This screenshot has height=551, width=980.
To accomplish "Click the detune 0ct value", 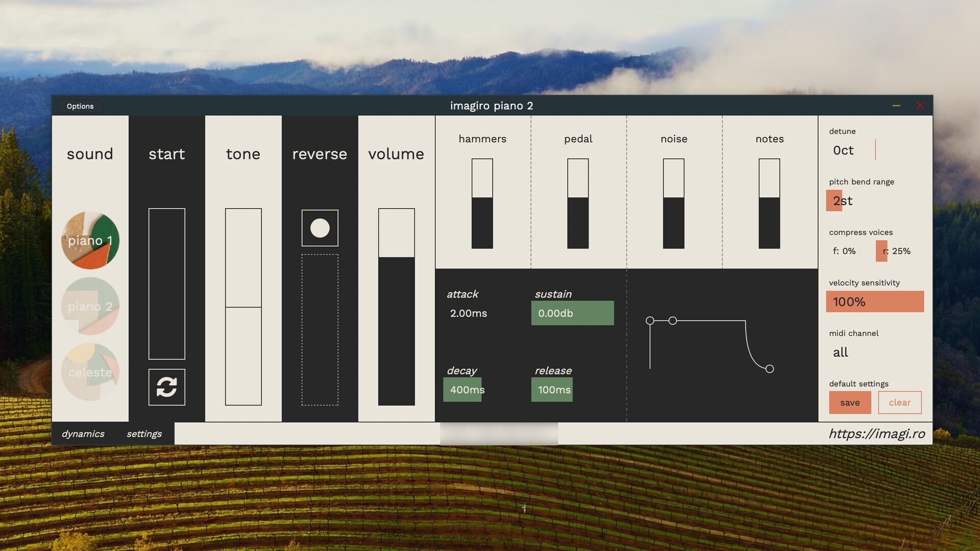I will (x=843, y=151).
